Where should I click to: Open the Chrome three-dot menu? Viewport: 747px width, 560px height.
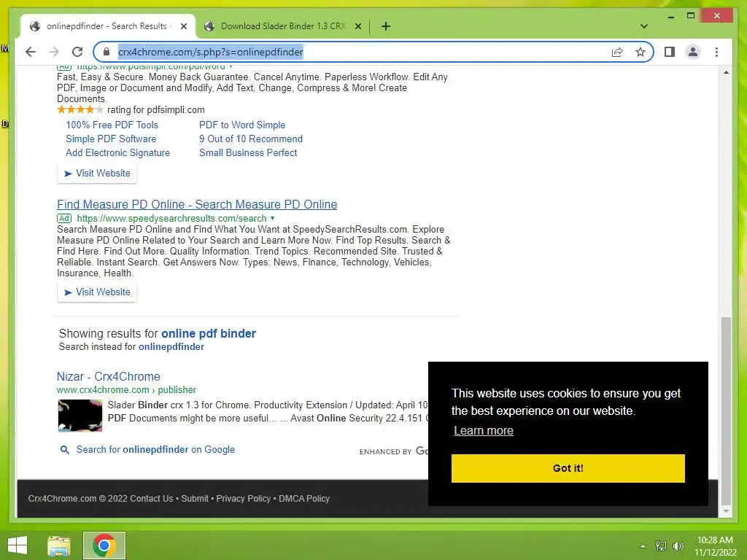point(716,52)
